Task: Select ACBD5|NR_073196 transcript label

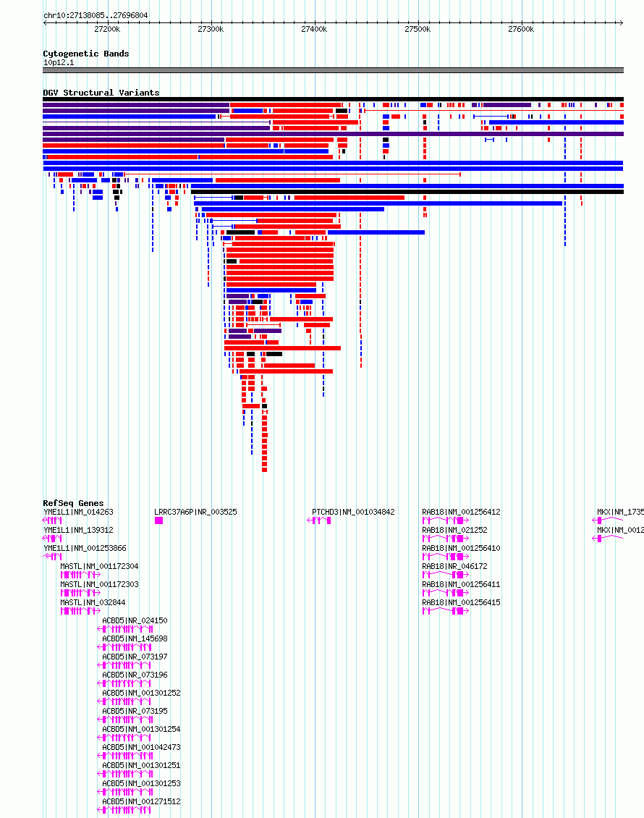Action: (135, 675)
